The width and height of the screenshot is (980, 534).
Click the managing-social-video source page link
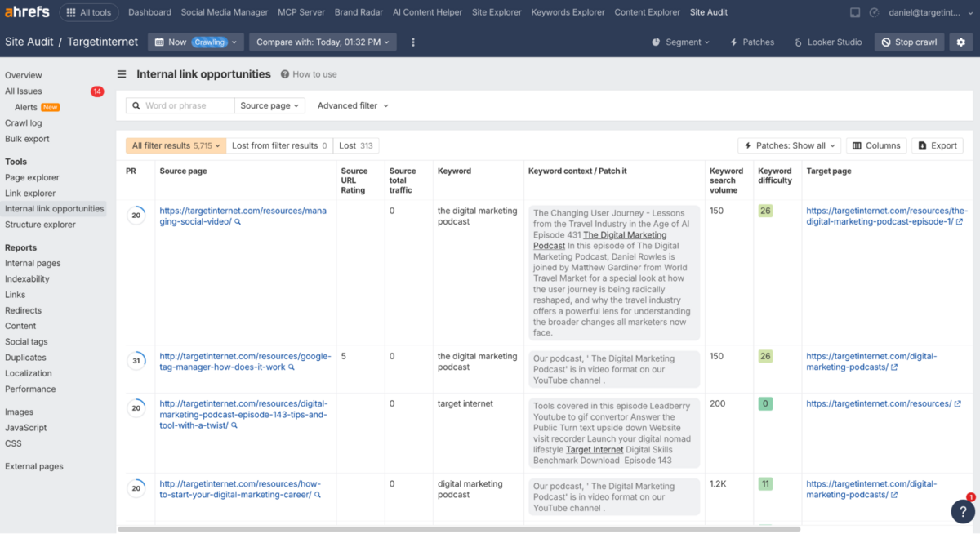point(243,216)
